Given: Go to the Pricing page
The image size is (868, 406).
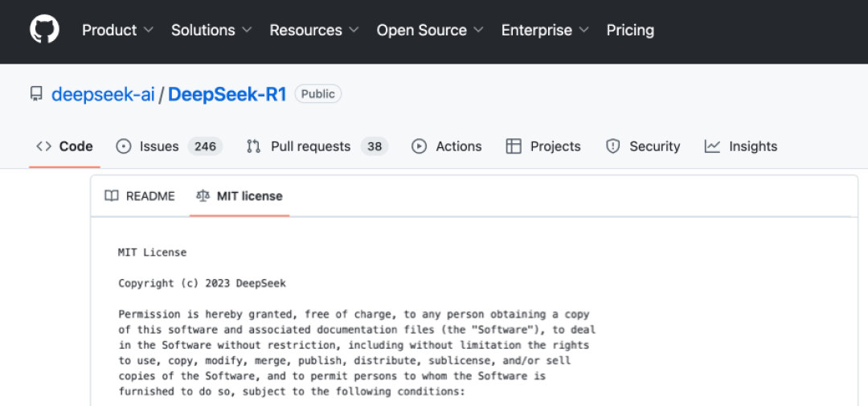Looking at the screenshot, I should pyautogui.click(x=630, y=30).
